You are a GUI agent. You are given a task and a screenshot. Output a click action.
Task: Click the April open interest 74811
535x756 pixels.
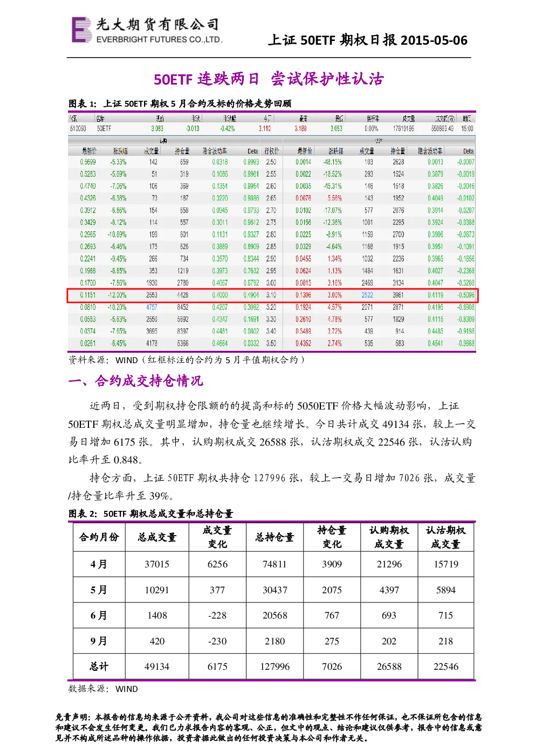tap(275, 564)
